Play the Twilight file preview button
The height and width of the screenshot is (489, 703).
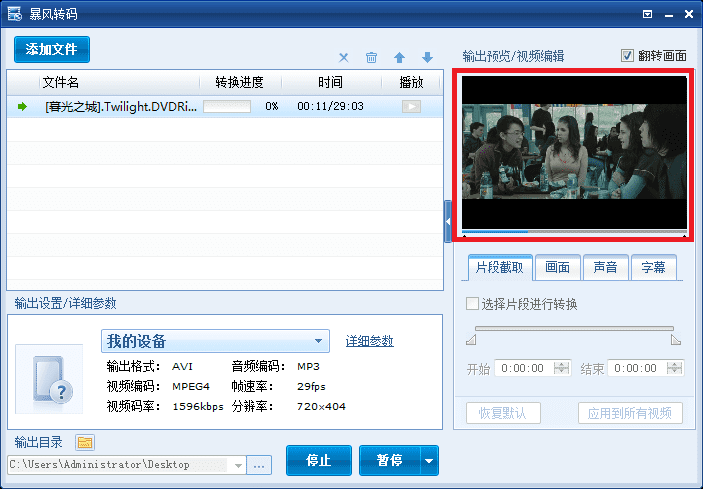(x=411, y=107)
